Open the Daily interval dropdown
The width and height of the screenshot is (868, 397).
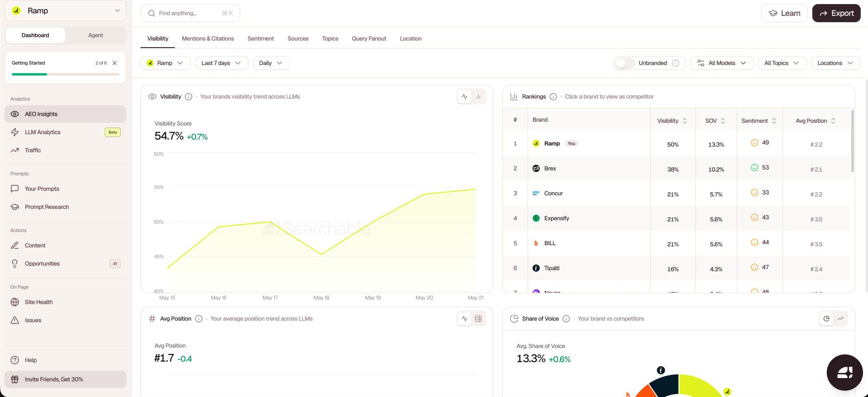[x=271, y=63]
